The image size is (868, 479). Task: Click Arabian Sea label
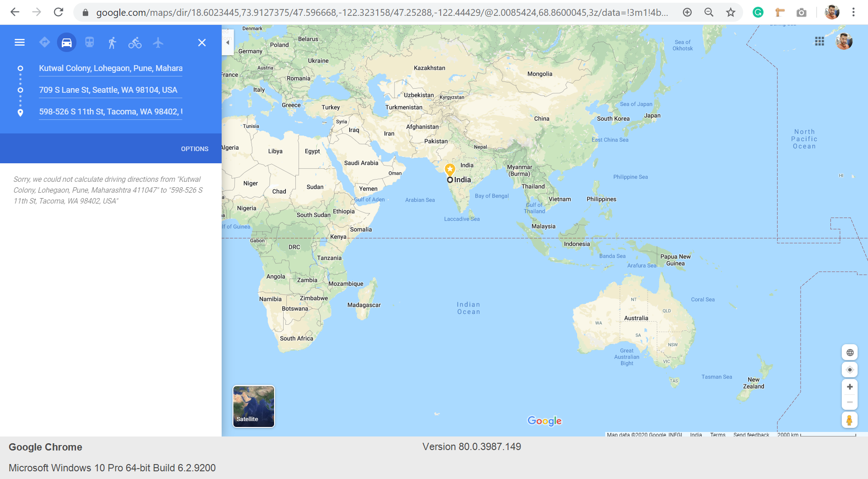420,200
